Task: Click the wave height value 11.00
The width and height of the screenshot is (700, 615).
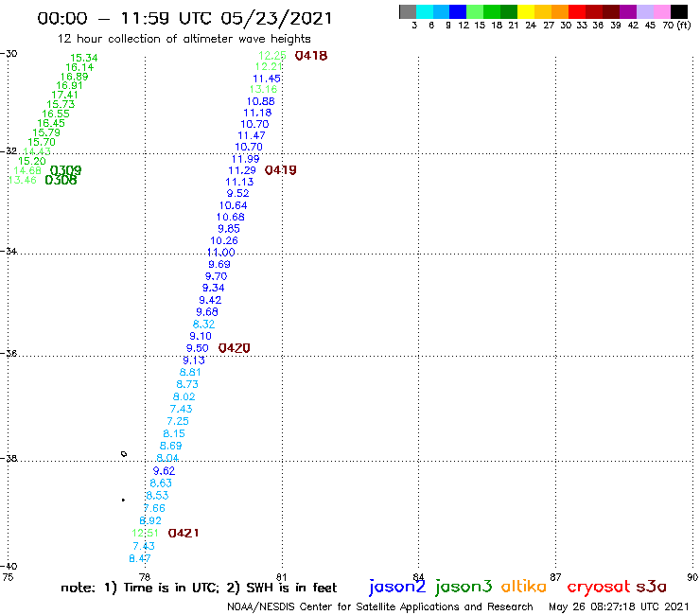Action: coord(221,253)
